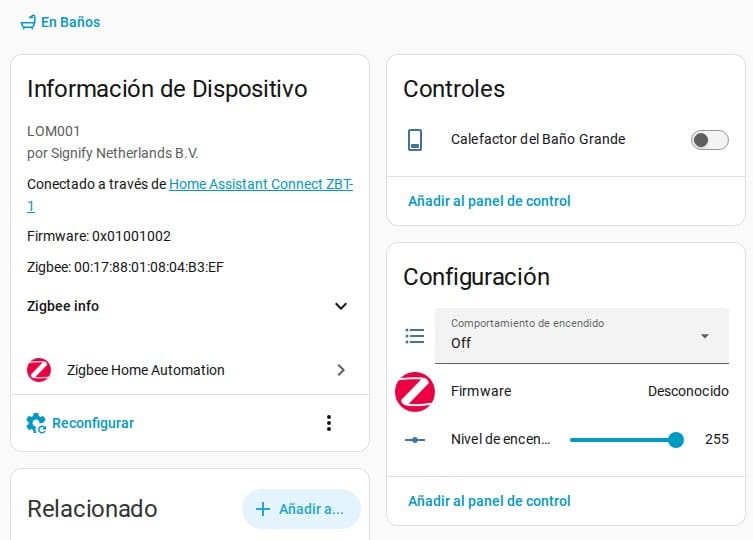753x540 pixels.
Task: Click Añadir al panel de control under Configuración
Action: click(489, 501)
